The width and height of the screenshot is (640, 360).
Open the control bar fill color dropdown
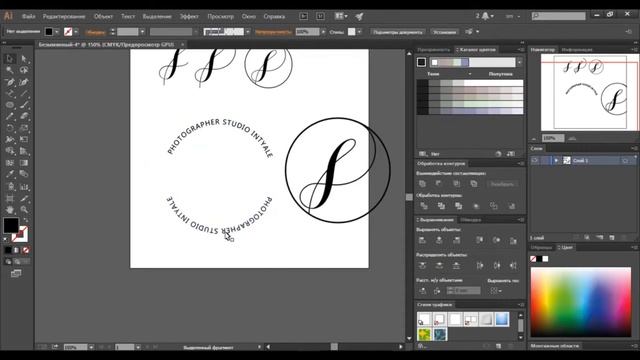pos(57,32)
